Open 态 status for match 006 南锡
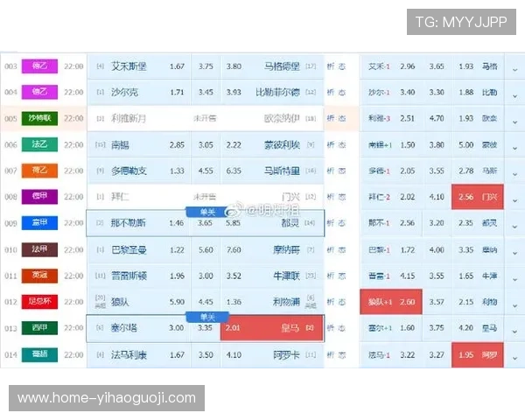The height and width of the screenshot is (420, 525). [x=341, y=144]
